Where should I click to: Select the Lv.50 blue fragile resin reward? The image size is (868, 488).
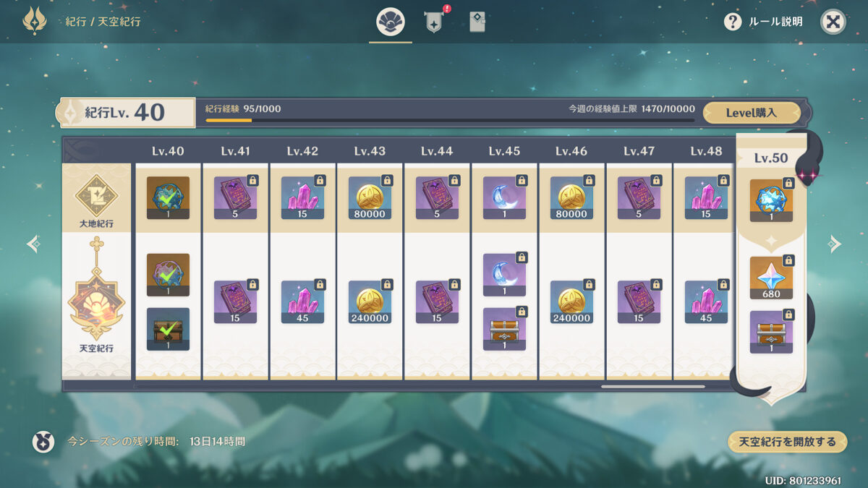click(771, 200)
